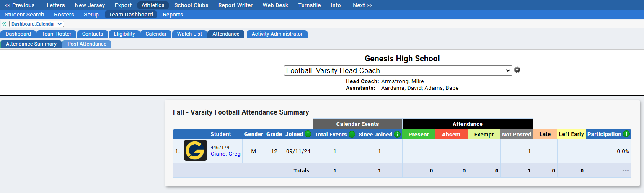The height and width of the screenshot is (193, 644).
Task: Open the Letters menu
Action: [56, 5]
